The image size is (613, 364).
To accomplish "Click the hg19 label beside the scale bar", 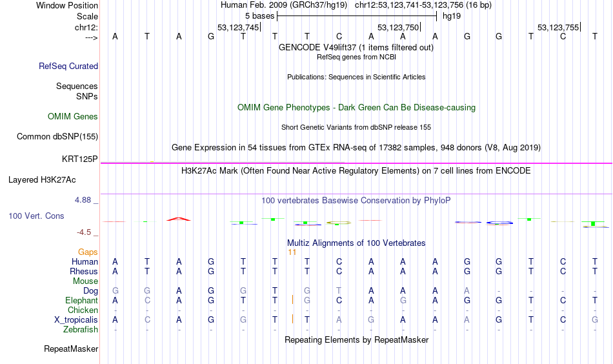I will [x=452, y=16].
